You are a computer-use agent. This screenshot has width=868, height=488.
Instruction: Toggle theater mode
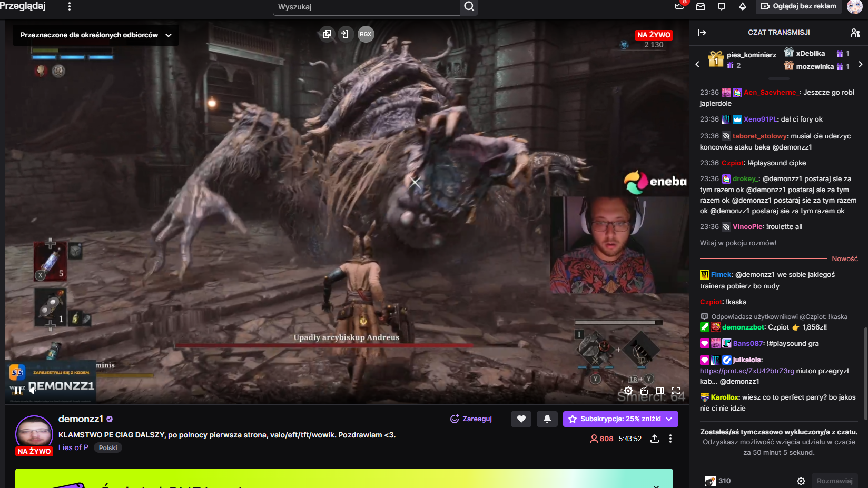660,391
